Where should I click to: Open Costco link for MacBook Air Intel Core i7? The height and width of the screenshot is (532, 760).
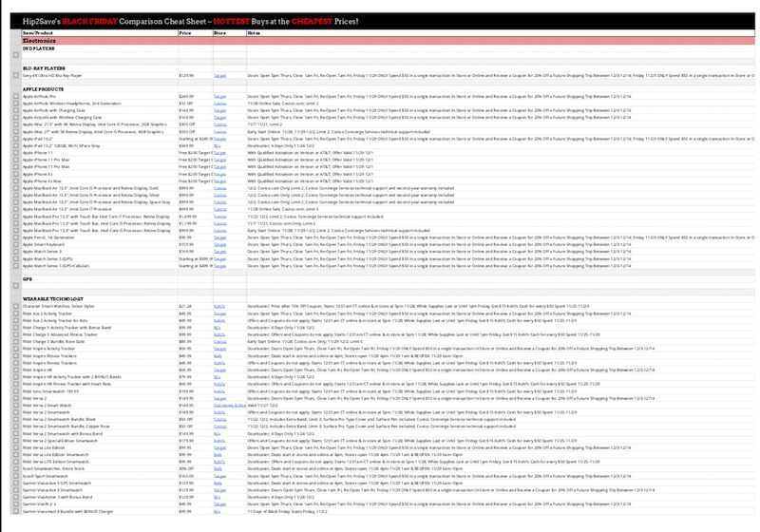tap(220, 209)
